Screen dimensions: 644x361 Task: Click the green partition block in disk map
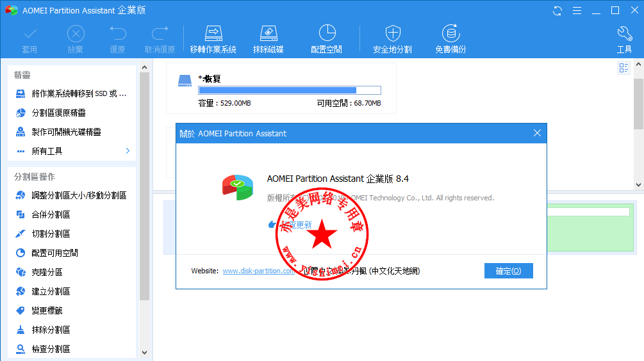tap(590, 228)
